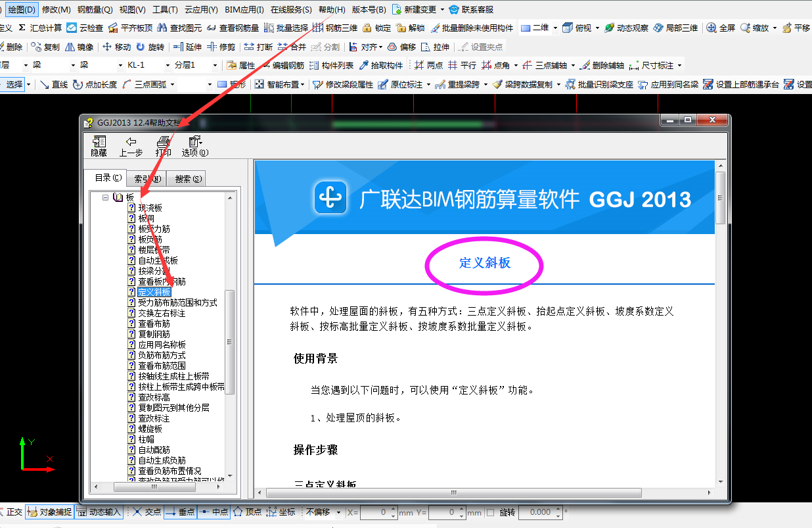Open the 受力筋布筋范围和方式 help topic
812x528 pixels.
point(177,302)
